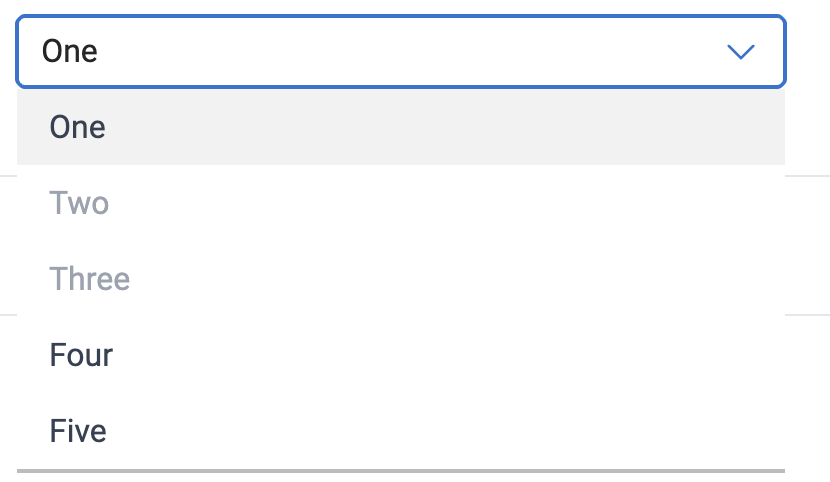Switch the selection to "Four"

[82, 355]
